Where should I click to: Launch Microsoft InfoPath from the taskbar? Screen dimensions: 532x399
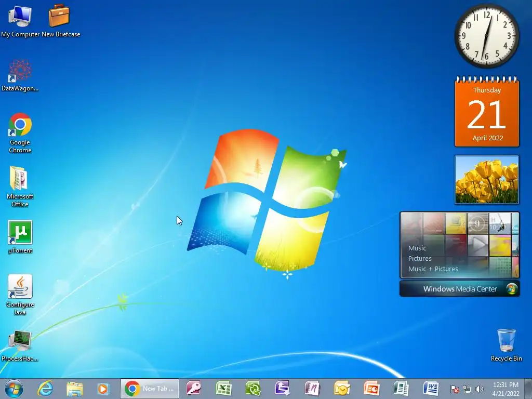coord(283,389)
